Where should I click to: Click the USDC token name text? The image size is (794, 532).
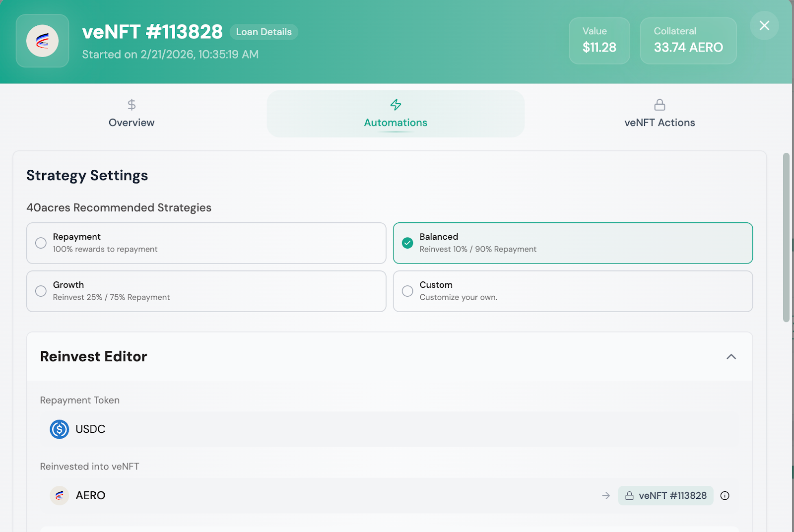(90, 429)
